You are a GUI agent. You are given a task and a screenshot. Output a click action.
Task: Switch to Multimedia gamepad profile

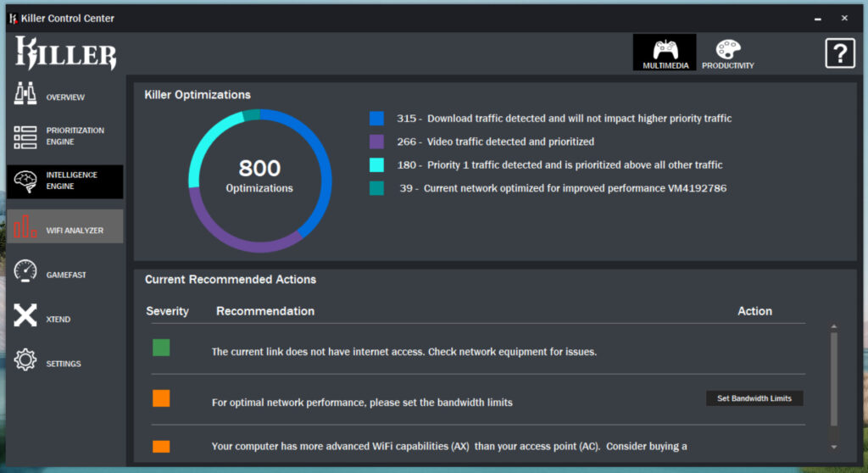tap(665, 53)
